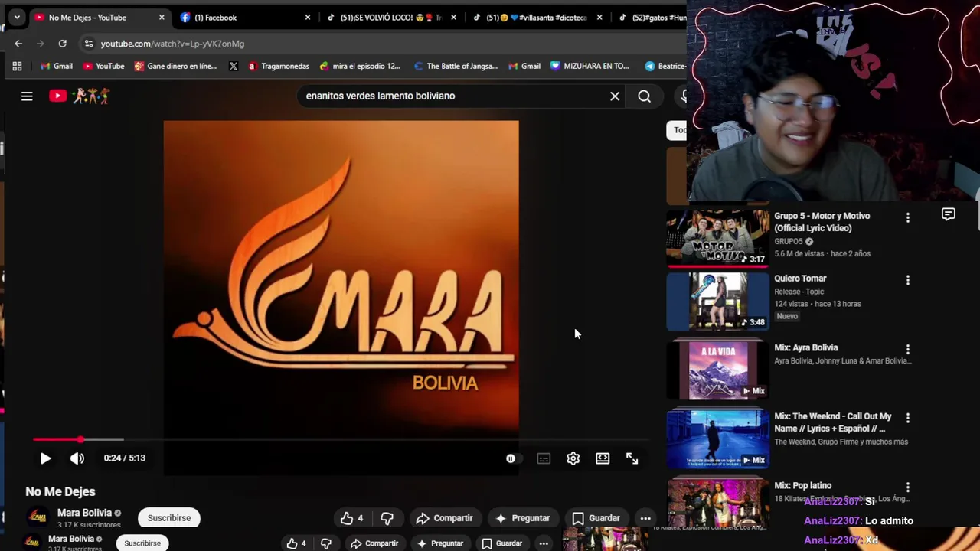980x551 pixels.
Task: Open Mara Bolivia channel name link
Action: 84,513
